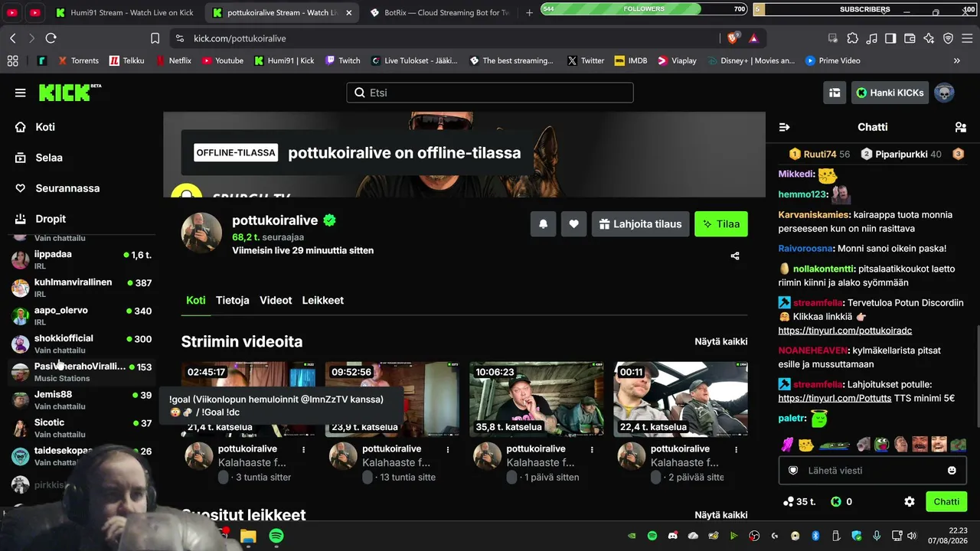Viewport: 980px width, 551px height.
Task: Open the emoji picker in chat input
Action: 952,471
